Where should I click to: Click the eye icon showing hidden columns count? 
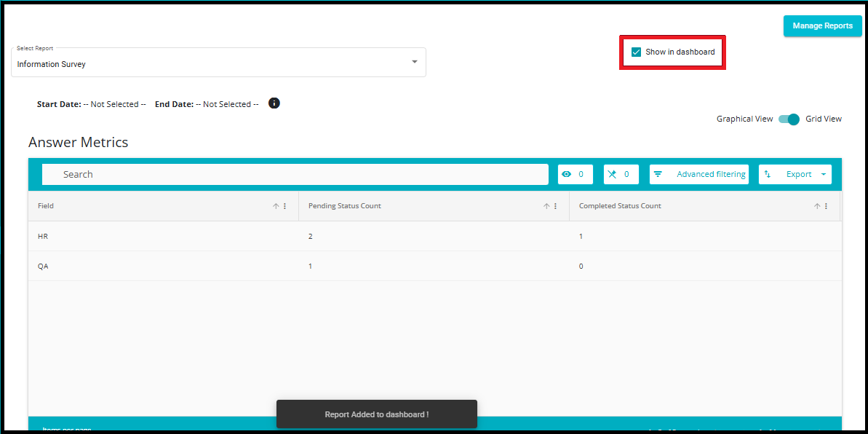pyautogui.click(x=566, y=174)
